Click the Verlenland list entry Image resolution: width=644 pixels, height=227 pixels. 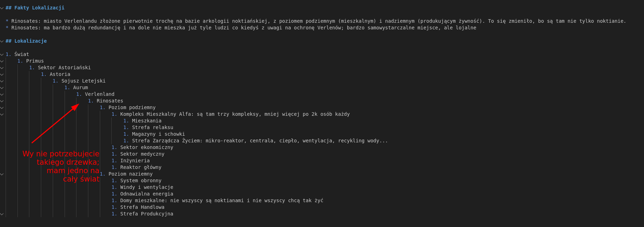pos(99,94)
